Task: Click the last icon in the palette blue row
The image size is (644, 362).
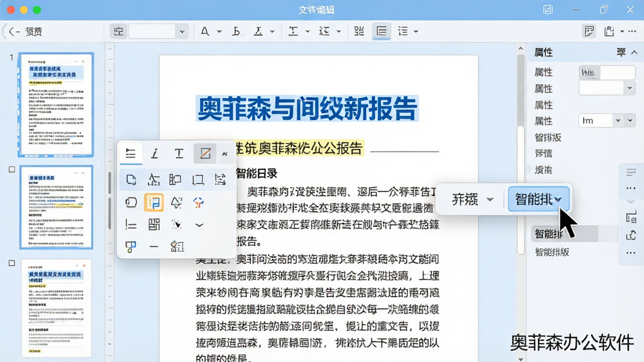Action: [221, 180]
